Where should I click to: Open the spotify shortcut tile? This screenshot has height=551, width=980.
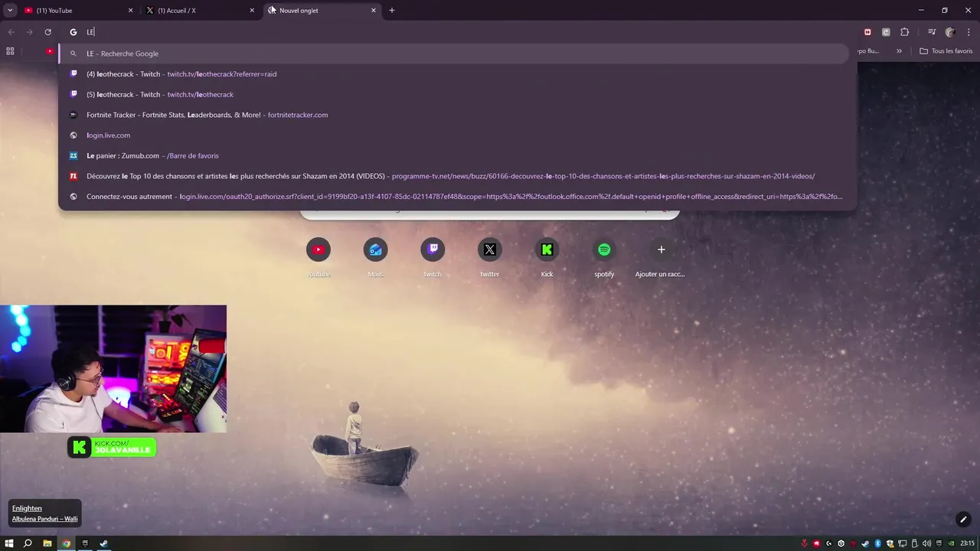tap(604, 257)
